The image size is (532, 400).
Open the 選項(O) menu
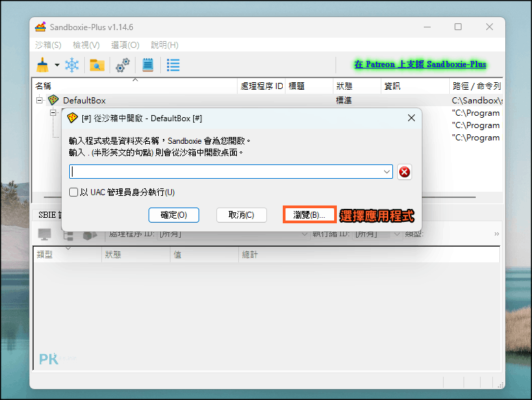(x=125, y=45)
